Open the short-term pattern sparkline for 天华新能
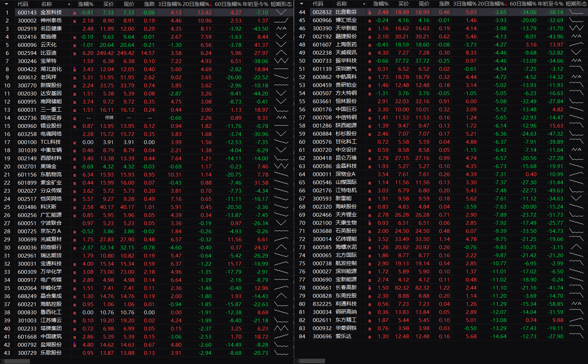The width and height of the screenshot is (588, 364). [576, 28]
